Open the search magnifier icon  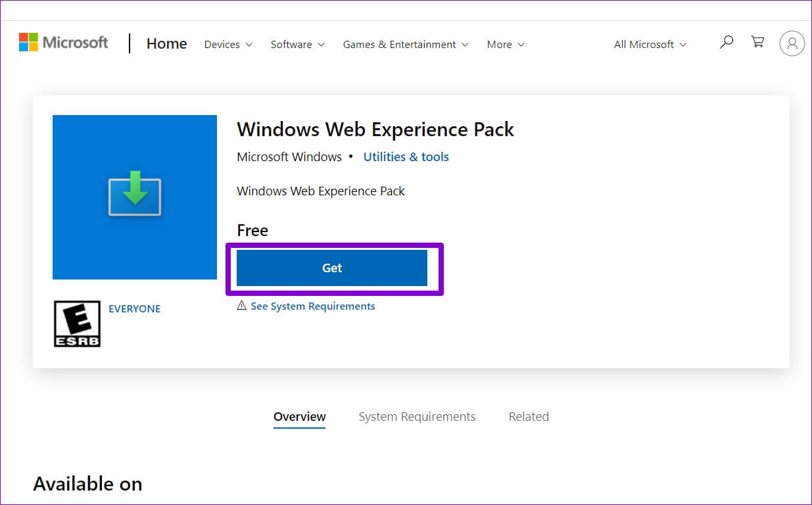727,43
